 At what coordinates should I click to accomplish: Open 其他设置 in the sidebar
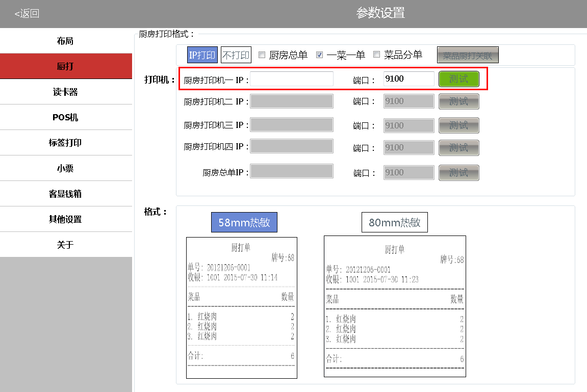[x=66, y=219]
